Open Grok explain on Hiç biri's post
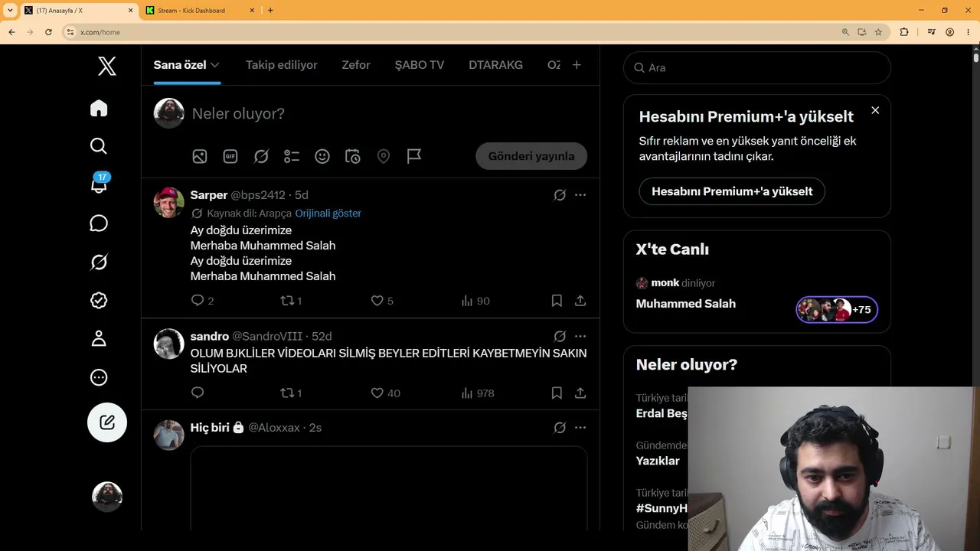 [560, 428]
